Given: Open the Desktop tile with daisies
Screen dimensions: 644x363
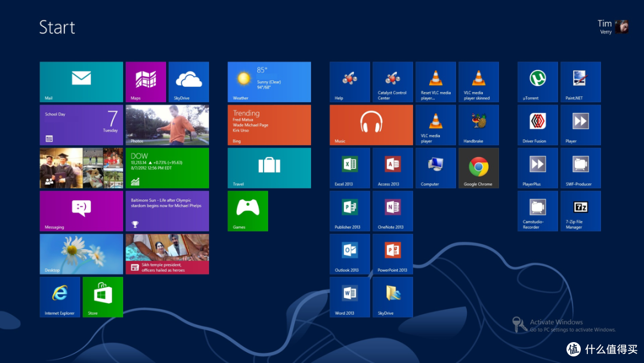Looking at the screenshot, I should 81,254.
